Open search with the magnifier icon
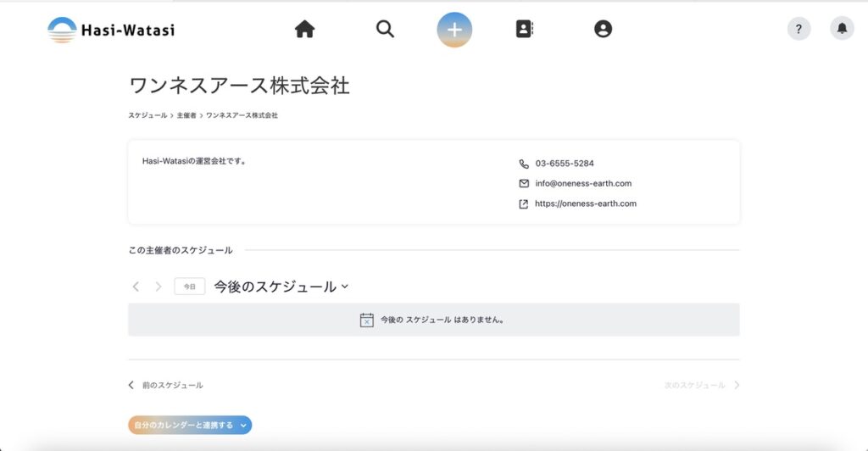The width and height of the screenshot is (868, 451). click(385, 30)
